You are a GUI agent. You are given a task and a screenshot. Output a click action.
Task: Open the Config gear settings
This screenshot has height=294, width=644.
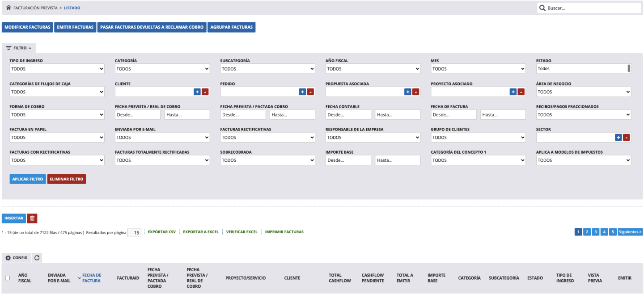[x=16, y=258]
